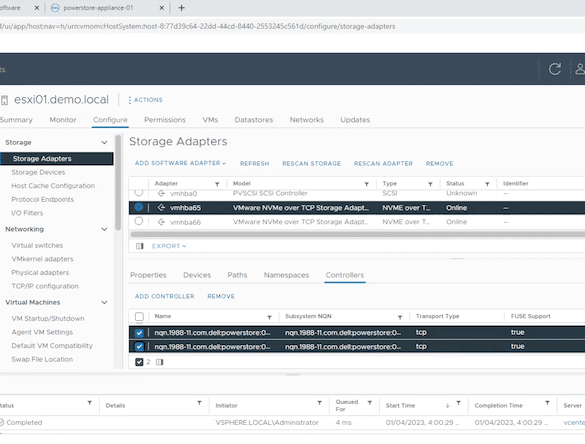Toggle the select-all controllers checkbox
Image resolution: width=585 pixels, height=444 pixels.
coord(139,316)
